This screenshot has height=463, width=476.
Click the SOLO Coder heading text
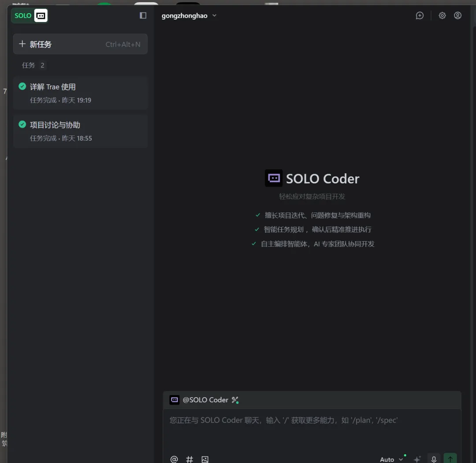[x=323, y=179]
